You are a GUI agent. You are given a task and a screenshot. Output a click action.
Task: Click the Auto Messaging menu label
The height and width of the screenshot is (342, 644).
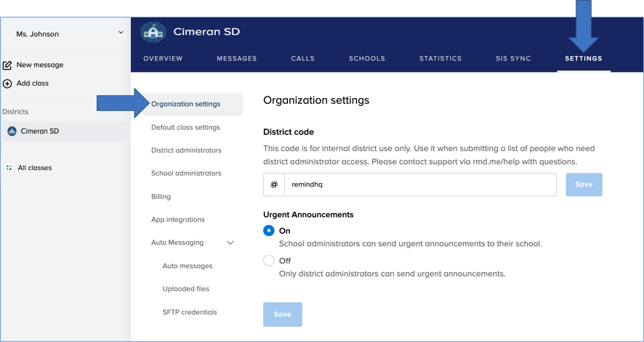[x=177, y=243]
